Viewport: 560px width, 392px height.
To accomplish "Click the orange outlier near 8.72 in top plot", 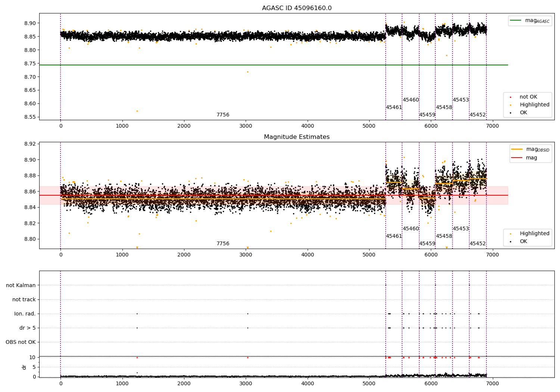I will 248,72.
